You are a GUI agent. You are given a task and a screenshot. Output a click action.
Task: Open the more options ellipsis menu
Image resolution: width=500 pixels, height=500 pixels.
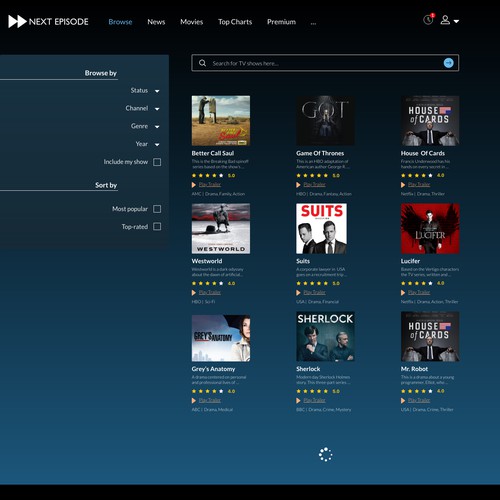point(313,23)
